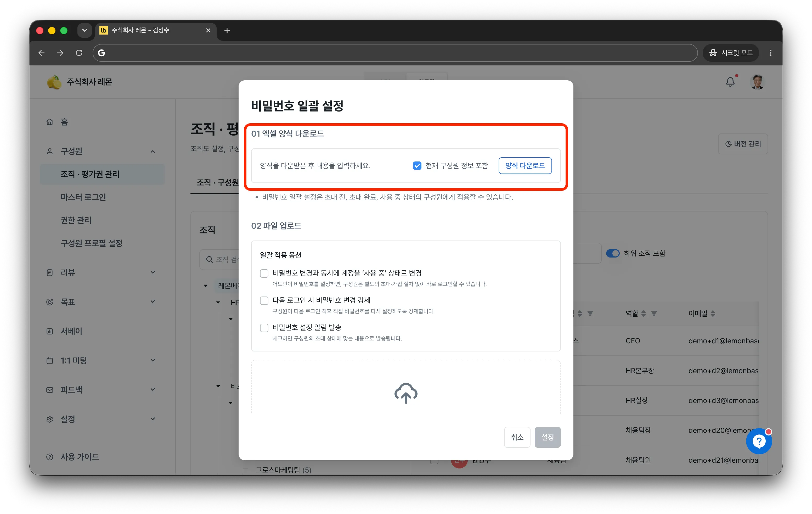
Task: Open a new browser tab
Action: (227, 30)
